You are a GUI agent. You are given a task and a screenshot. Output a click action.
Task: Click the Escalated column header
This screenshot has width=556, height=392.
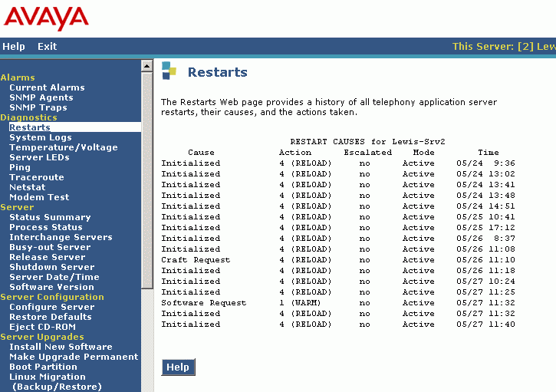(x=367, y=152)
